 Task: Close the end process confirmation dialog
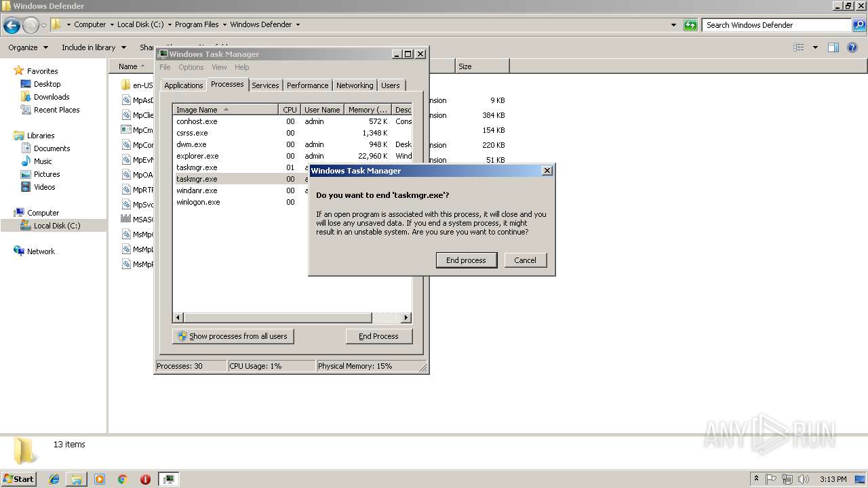tap(547, 171)
